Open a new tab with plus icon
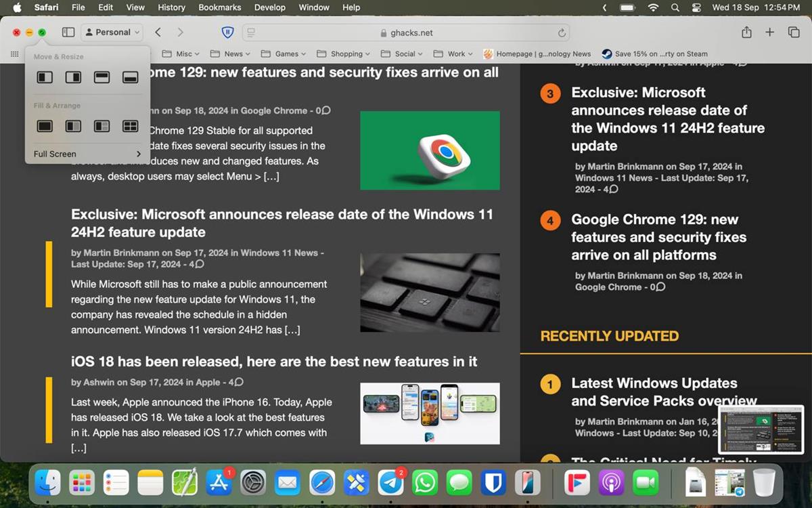The height and width of the screenshot is (508, 812). tap(769, 32)
